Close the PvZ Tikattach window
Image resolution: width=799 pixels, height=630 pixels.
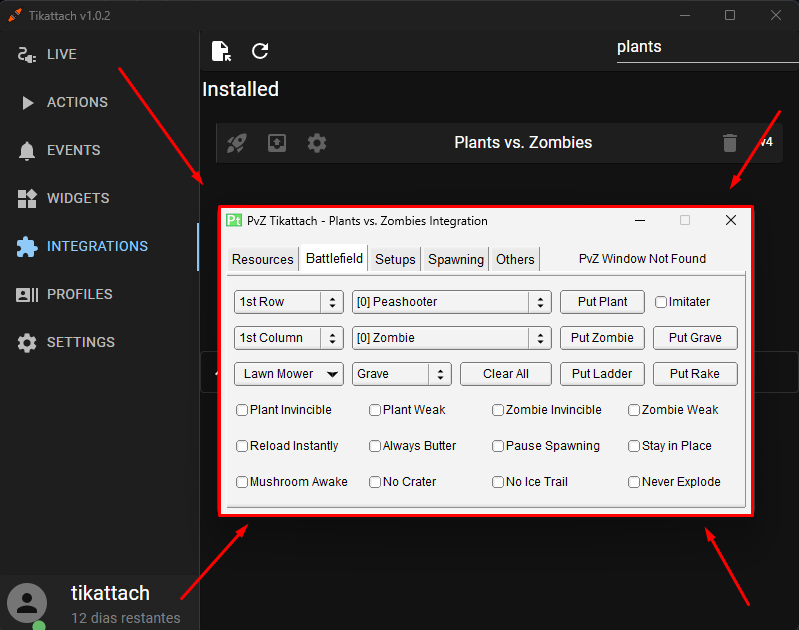pyautogui.click(x=731, y=220)
